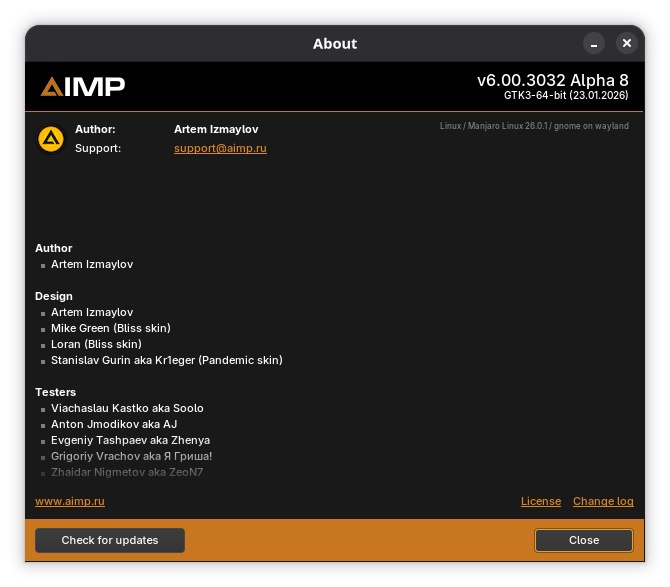Click the Linux / Manjaro Linux system info text
This screenshot has width=670, height=587.
pyautogui.click(x=534, y=126)
